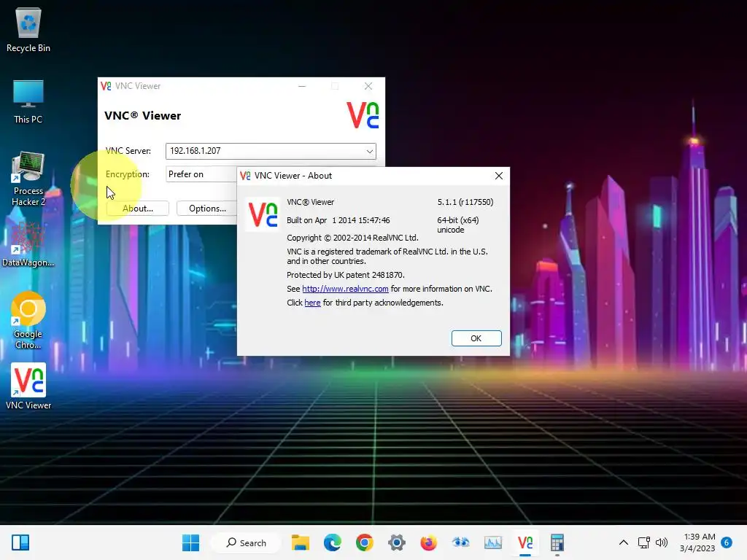Open the volume speaker tray icon

pos(661,542)
